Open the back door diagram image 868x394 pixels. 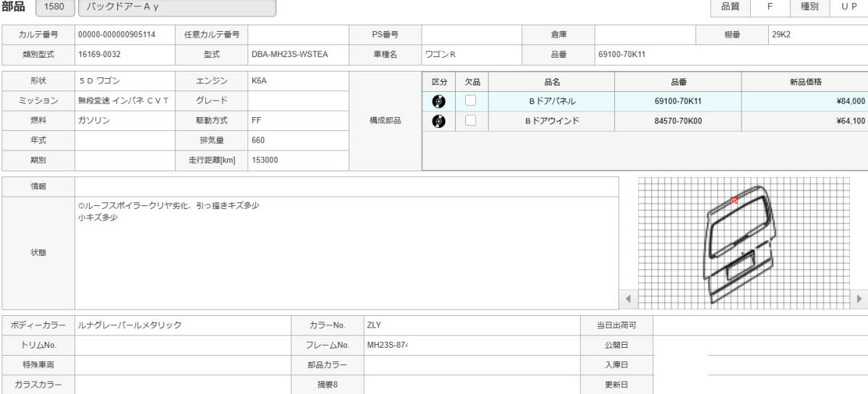743,242
